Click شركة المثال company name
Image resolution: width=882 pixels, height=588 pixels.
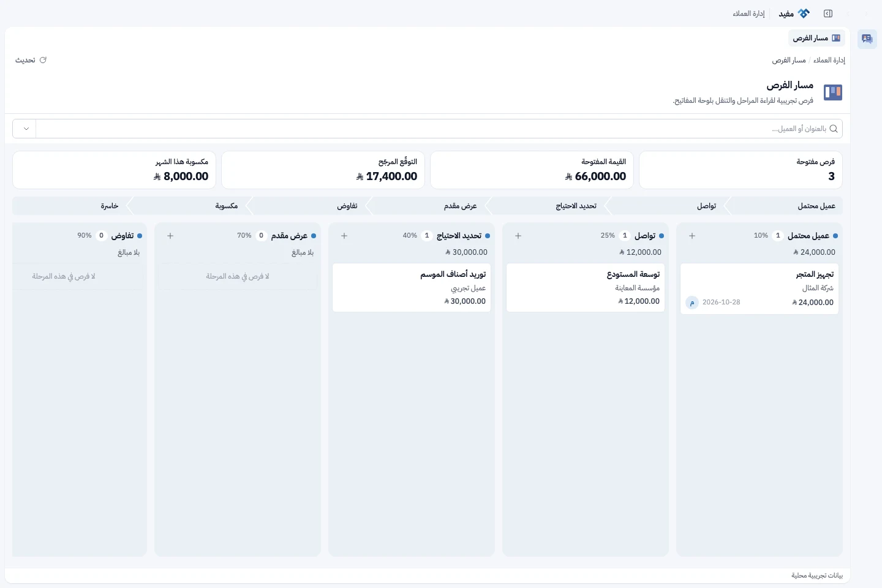[x=818, y=288]
